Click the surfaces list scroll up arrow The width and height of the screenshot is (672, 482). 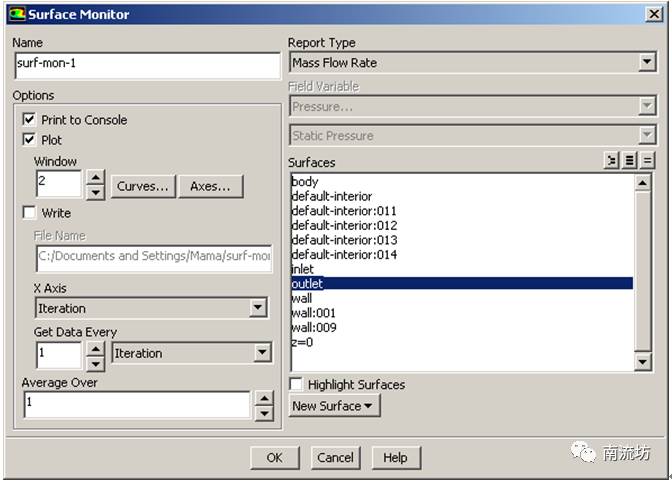(x=642, y=183)
